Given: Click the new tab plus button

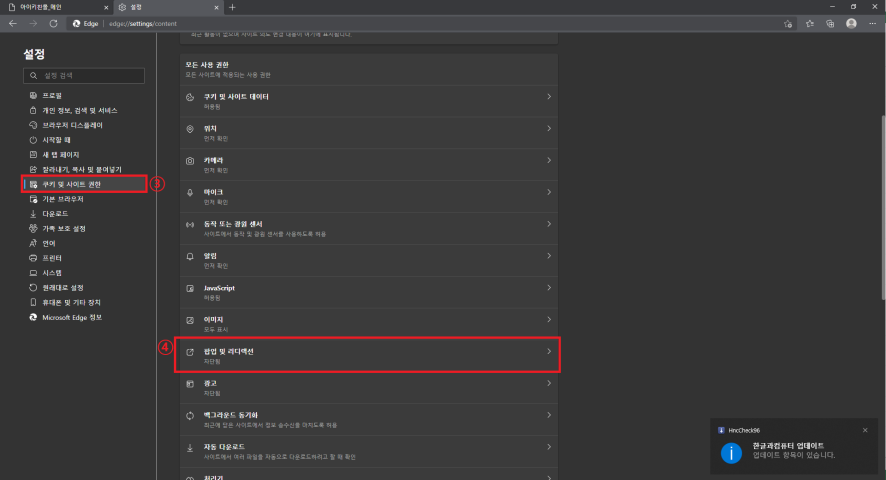Looking at the screenshot, I should coord(232,7).
